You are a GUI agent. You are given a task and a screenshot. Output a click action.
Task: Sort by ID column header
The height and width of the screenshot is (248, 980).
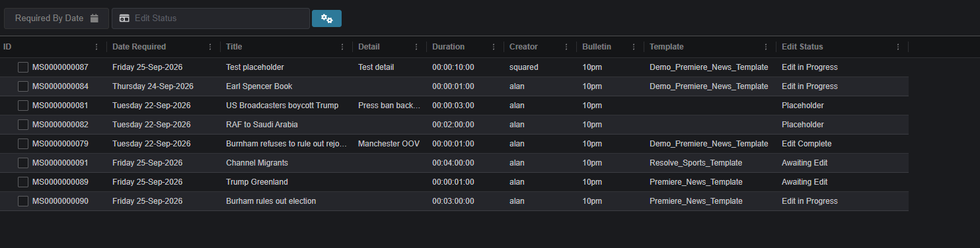pyautogui.click(x=8, y=47)
